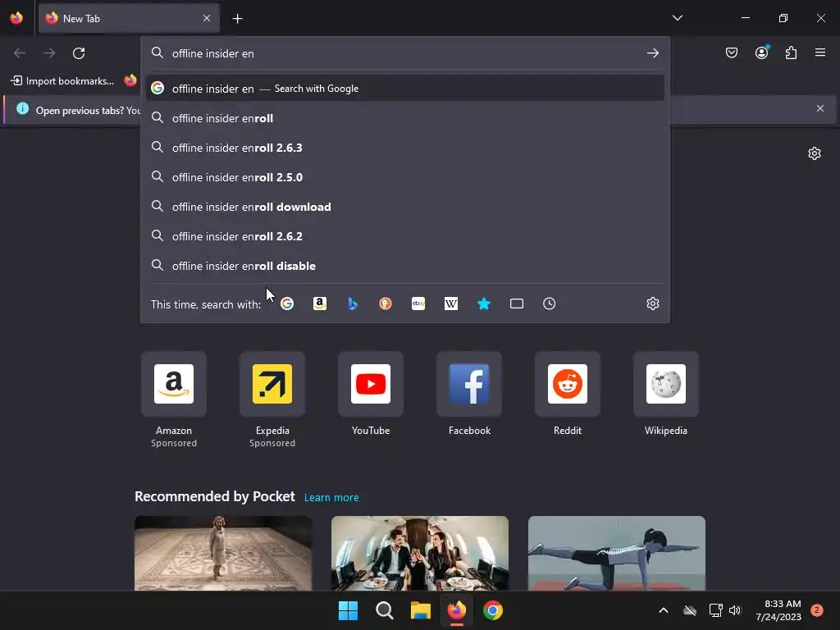Screen dimensions: 840x630
Task: Open Pocket story with private jet image
Action: tap(419, 553)
